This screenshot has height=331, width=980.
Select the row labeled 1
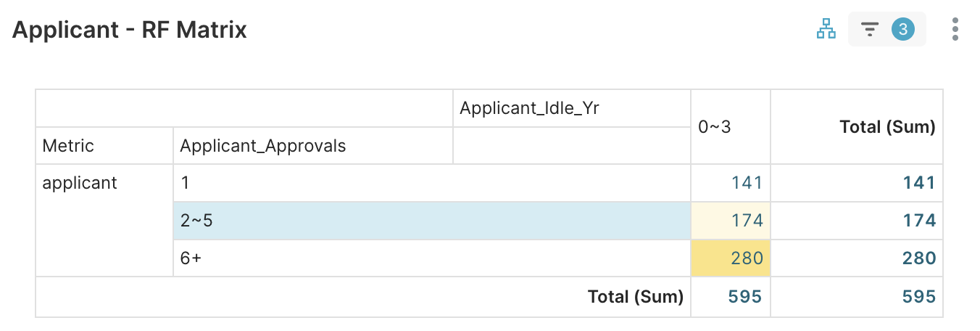tap(186, 183)
